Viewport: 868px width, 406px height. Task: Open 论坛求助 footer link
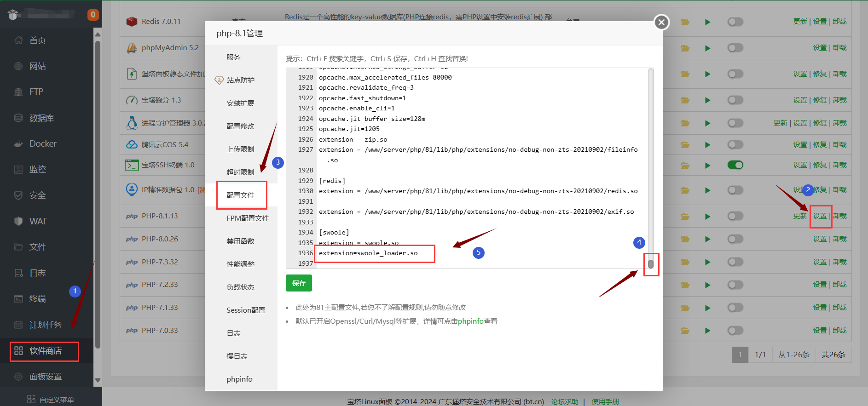point(564,401)
